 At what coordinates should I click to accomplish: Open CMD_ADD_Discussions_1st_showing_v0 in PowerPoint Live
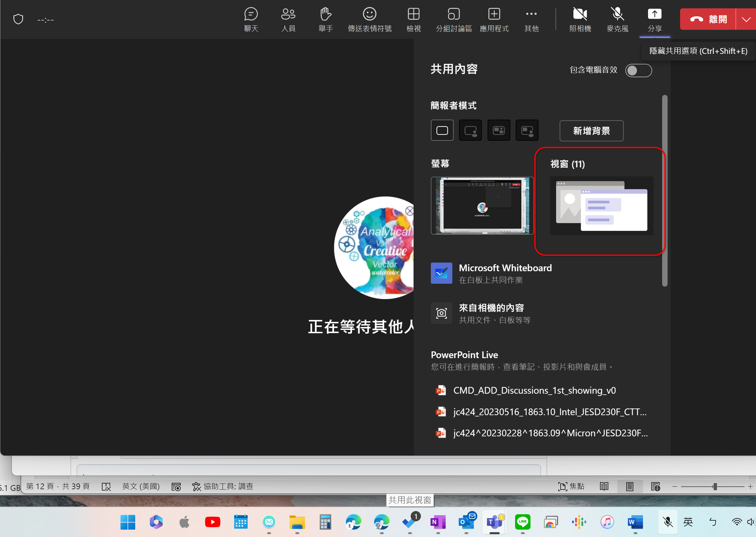534,390
